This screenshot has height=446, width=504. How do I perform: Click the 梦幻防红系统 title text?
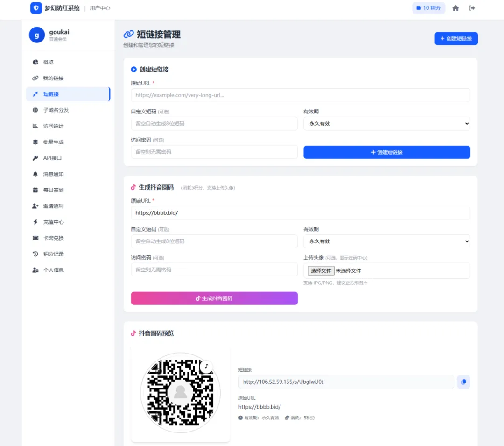(62, 8)
